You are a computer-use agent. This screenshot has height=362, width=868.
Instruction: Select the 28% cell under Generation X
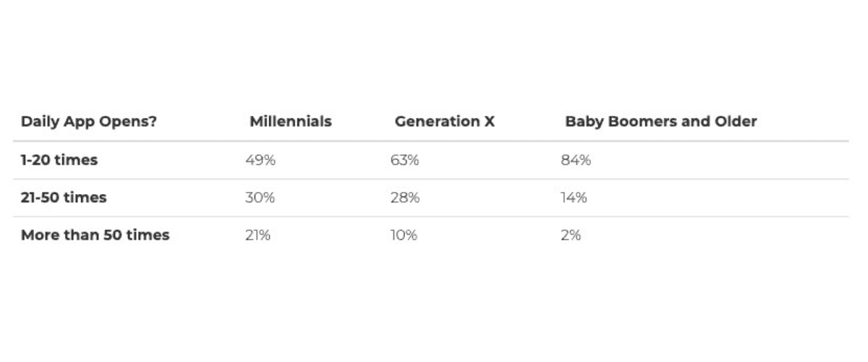coord(404,198)
